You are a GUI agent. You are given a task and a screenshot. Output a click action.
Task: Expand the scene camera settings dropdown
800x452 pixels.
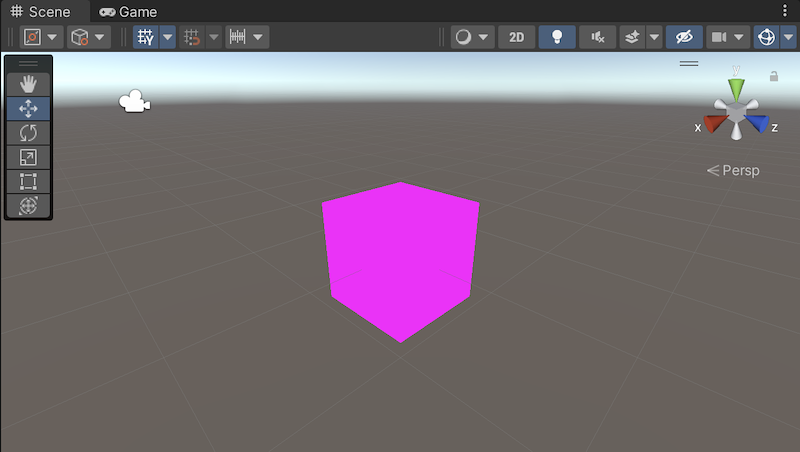pos(741,37)
